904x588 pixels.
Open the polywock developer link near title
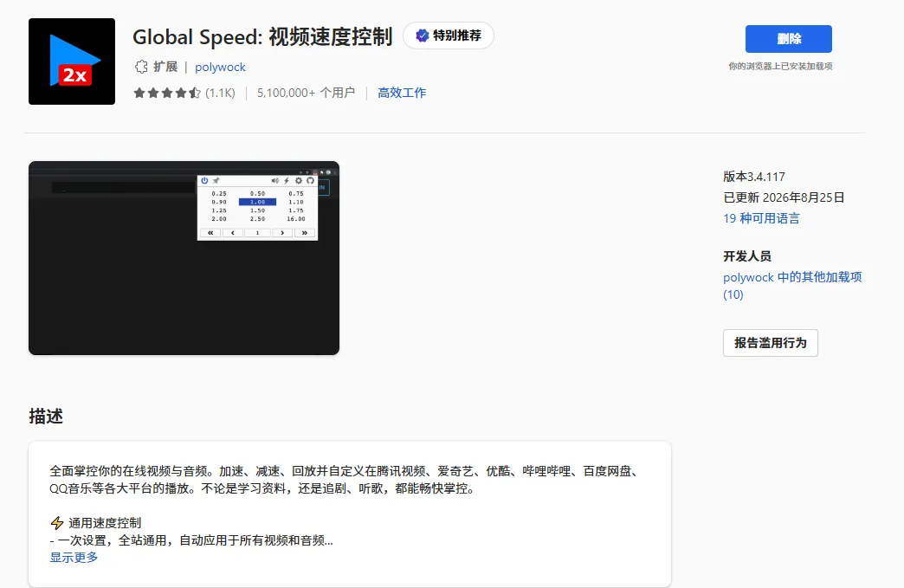[x=220, y=67]
